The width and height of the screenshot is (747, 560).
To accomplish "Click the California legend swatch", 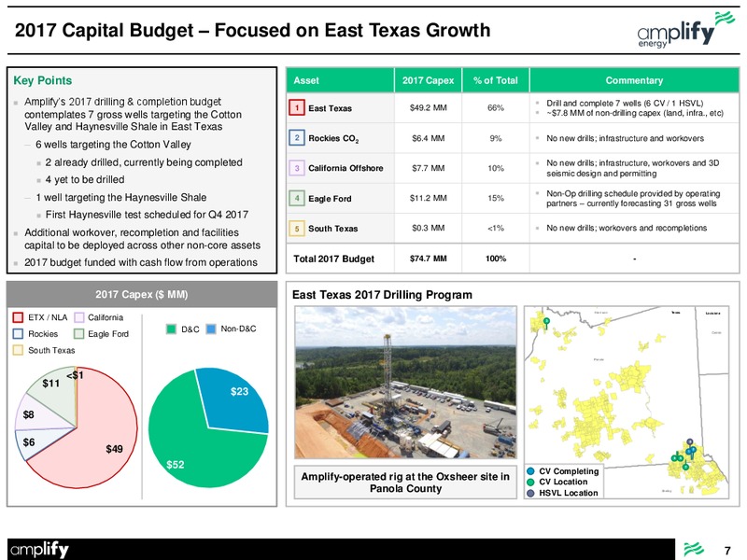I will (x=79, y=317).
